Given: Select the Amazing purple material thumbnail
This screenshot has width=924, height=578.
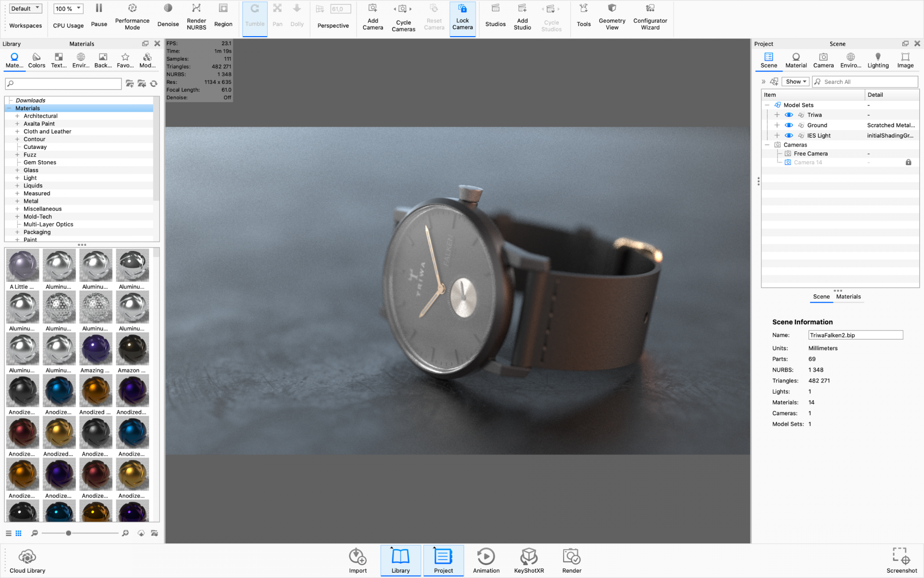Looking at the screenshot, I should coord(96,350).
